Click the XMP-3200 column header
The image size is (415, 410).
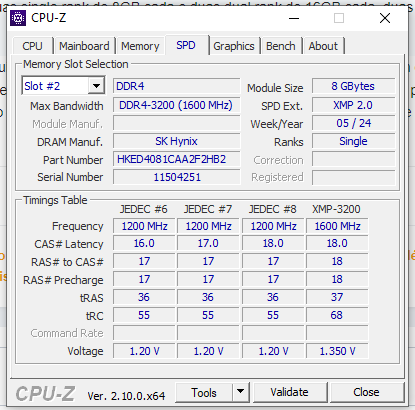pos(336,209)
